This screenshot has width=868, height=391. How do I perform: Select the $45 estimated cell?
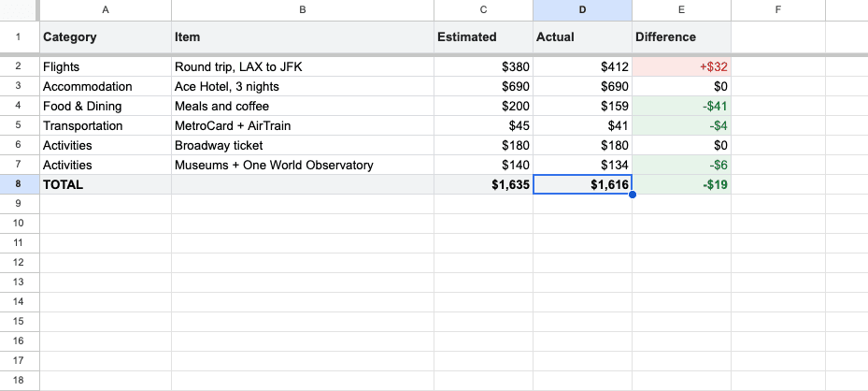pyautogui.click(x=483, y=125)
